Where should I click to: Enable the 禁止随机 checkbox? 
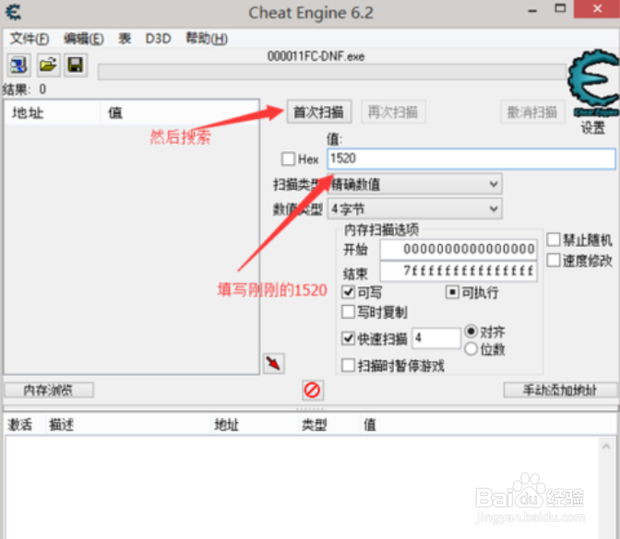coord(553,239)
